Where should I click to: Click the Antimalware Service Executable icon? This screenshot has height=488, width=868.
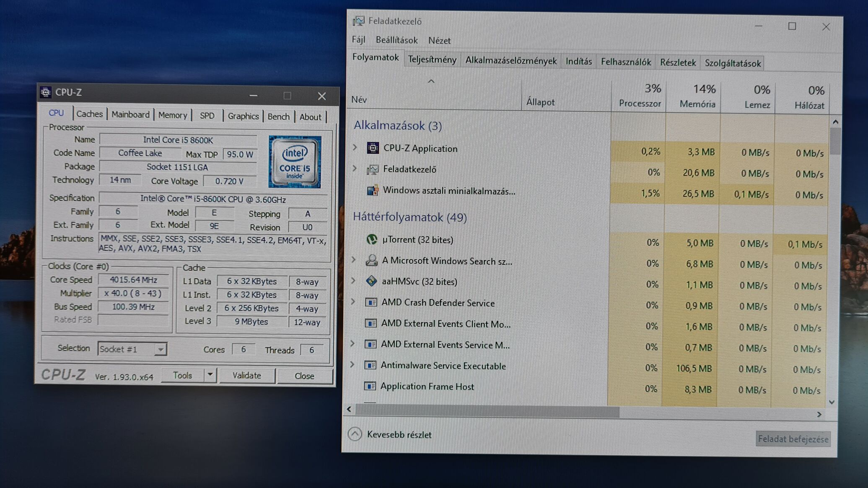click(370, 365)
